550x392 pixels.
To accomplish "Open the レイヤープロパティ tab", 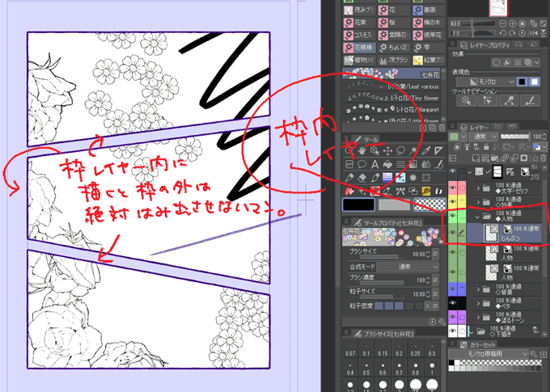I will click(485, 45).
